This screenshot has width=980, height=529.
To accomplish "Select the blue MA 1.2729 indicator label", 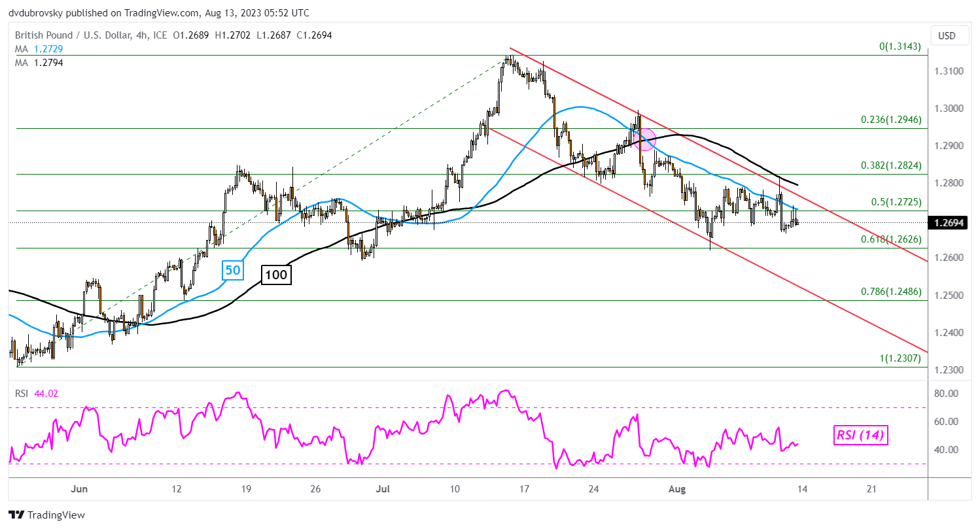I will click(x=39, y=49).
